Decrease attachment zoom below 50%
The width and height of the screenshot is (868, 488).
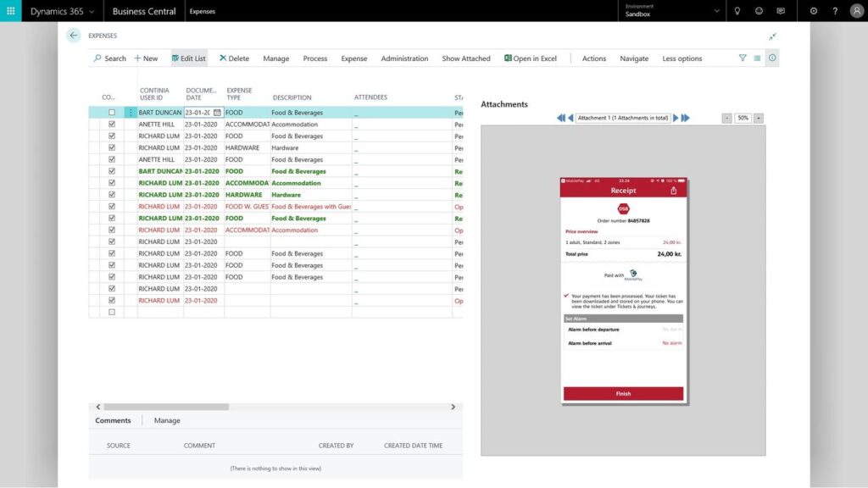click(727, 118)
